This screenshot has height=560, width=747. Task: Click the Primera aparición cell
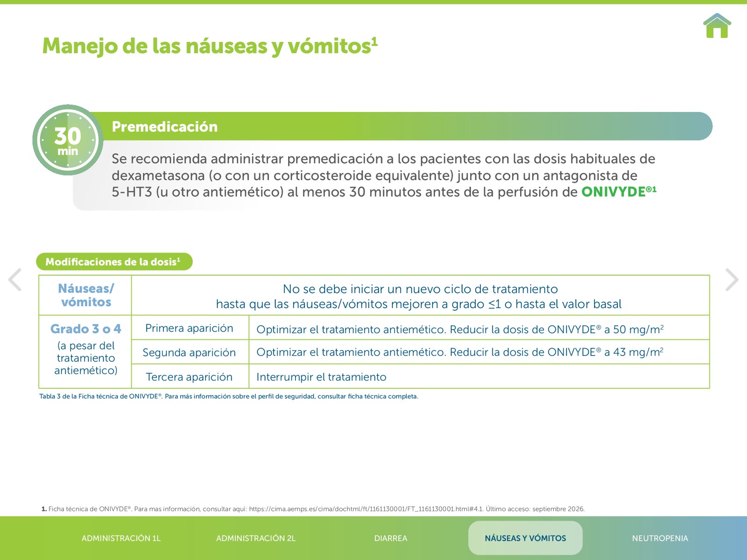click(189, 328)
